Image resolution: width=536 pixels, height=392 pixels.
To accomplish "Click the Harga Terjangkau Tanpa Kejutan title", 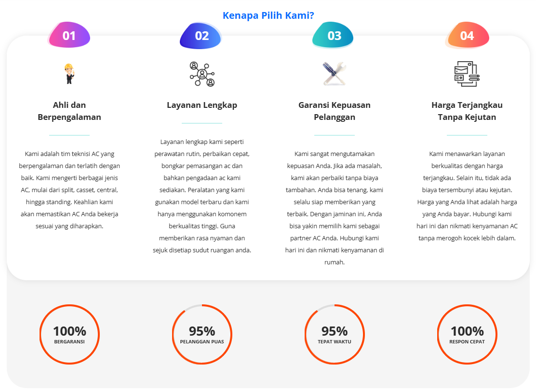I will click(467, 111).
